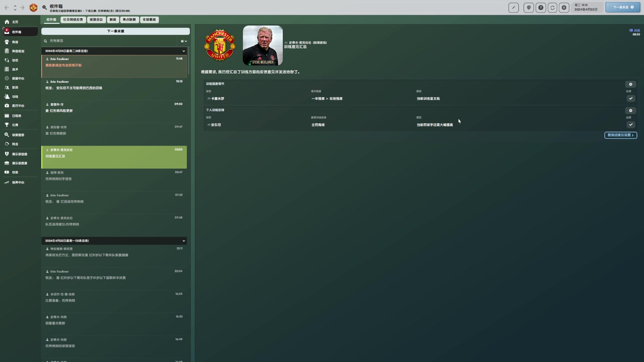Open the 战术 tactics sidebar icon
Viewport: 644px width, 362px height.
[7, 69]
